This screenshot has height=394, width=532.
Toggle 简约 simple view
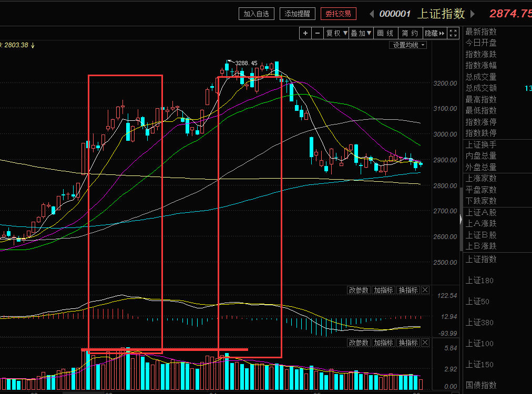click(x=410, y=33)
